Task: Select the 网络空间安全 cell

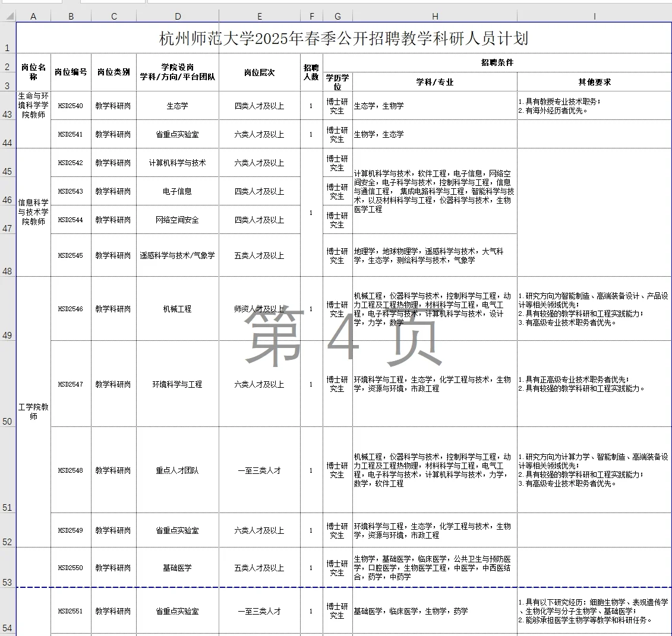Action: point(178,220)
